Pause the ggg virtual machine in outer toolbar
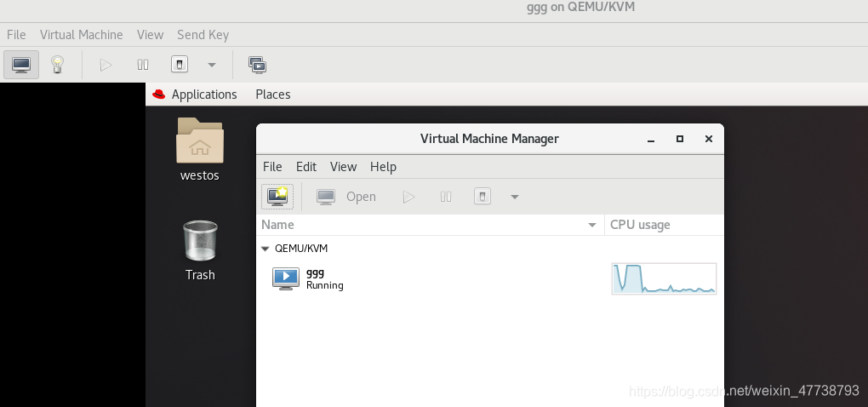868x407 pixels. 143,66
